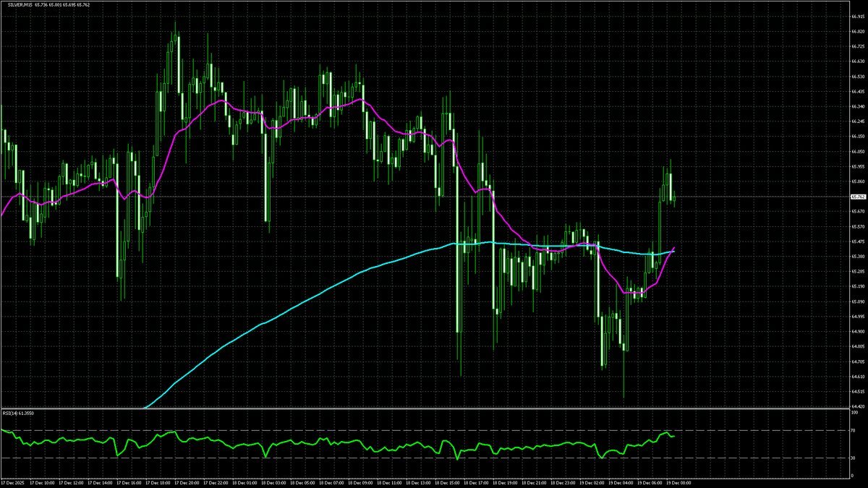The width and height of the screenshot is (868, 488).
Task: Click the 64.515 price axis label
Action: (x=858, y=392)
